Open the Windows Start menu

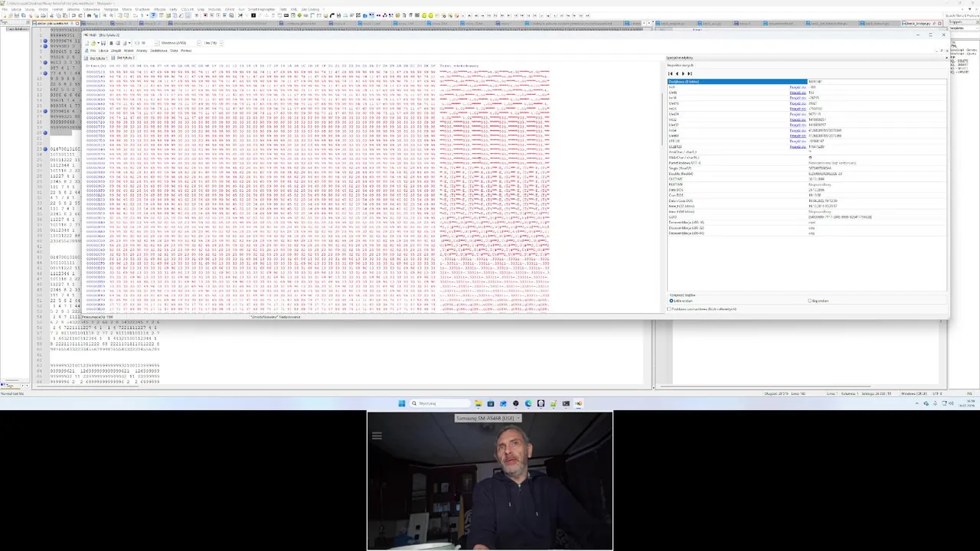point(402,403)
